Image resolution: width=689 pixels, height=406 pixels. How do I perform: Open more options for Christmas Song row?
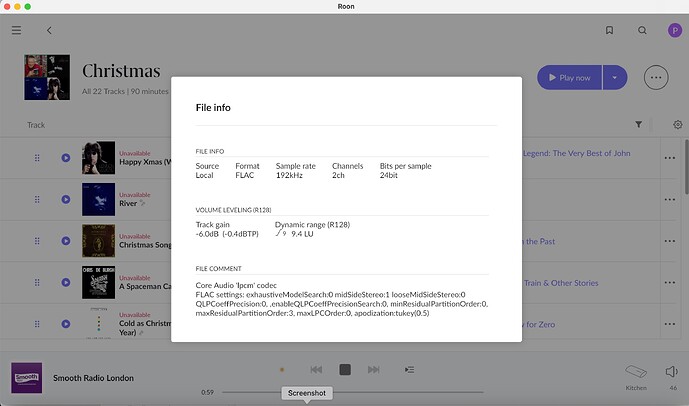(x=670, y=241)
